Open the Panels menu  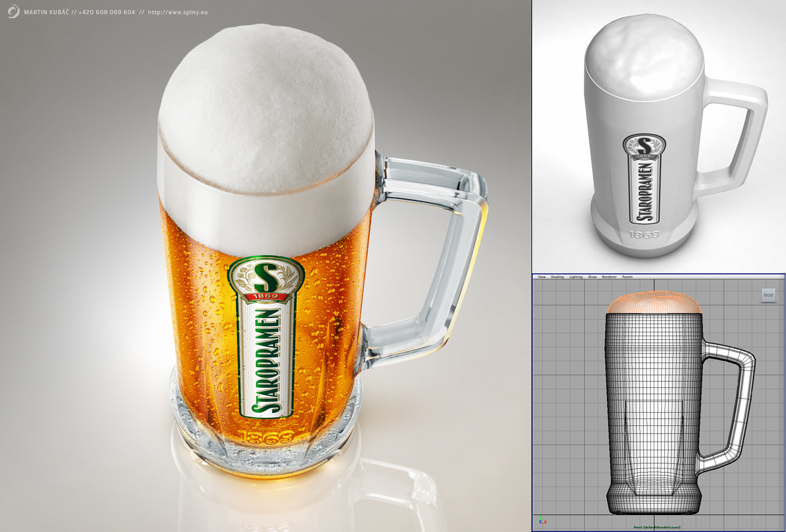[x=627, y=277]
